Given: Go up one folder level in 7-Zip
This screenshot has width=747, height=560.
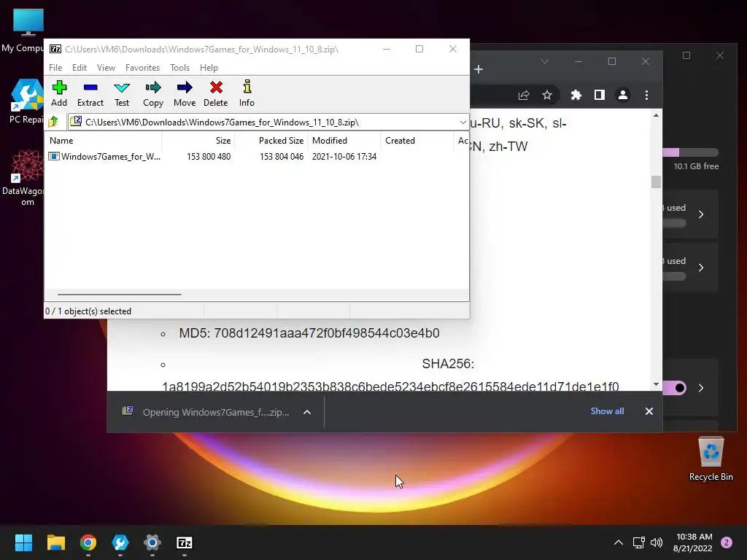Looking at the screenshot, I should (53, 122).
